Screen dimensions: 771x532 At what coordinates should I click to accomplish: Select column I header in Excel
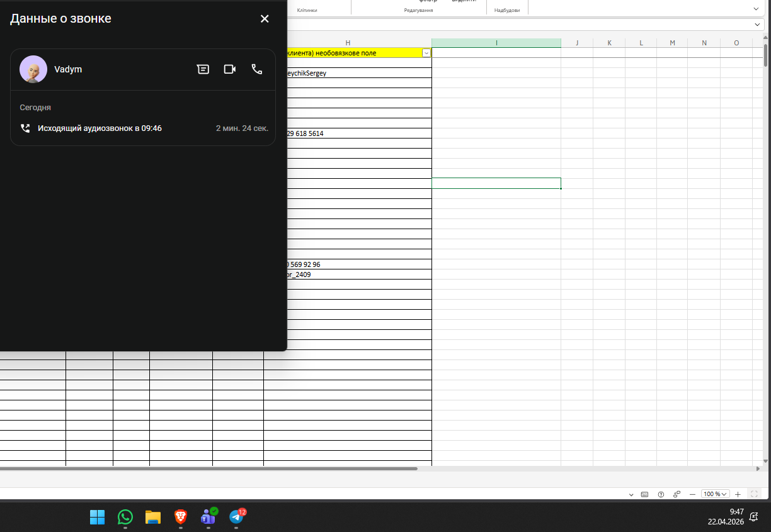point(496,43)
